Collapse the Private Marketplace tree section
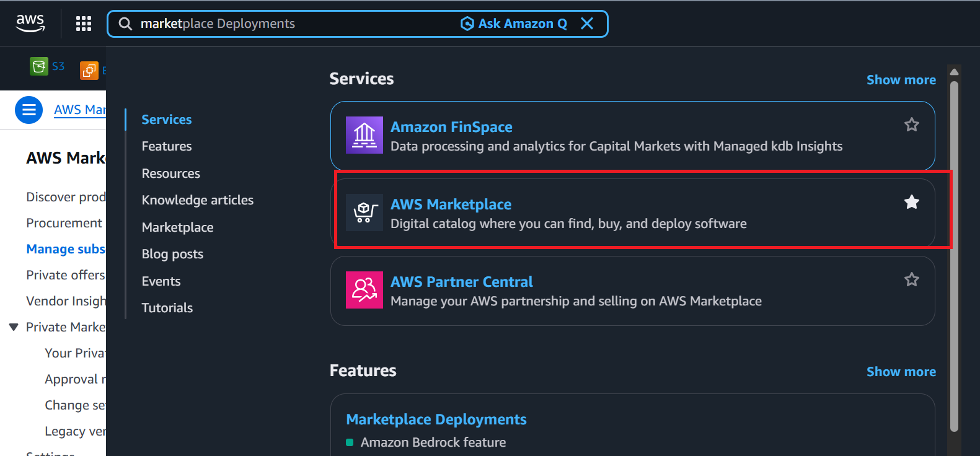Screen dimensions: 980x456 [14, 327]
